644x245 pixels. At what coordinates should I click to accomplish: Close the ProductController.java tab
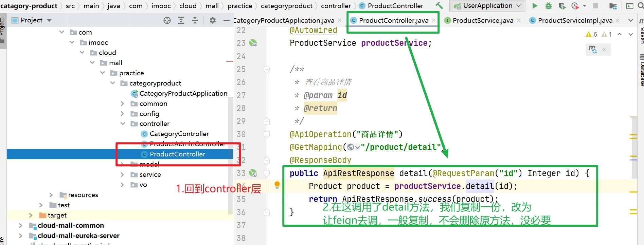(x=434, y=21)
